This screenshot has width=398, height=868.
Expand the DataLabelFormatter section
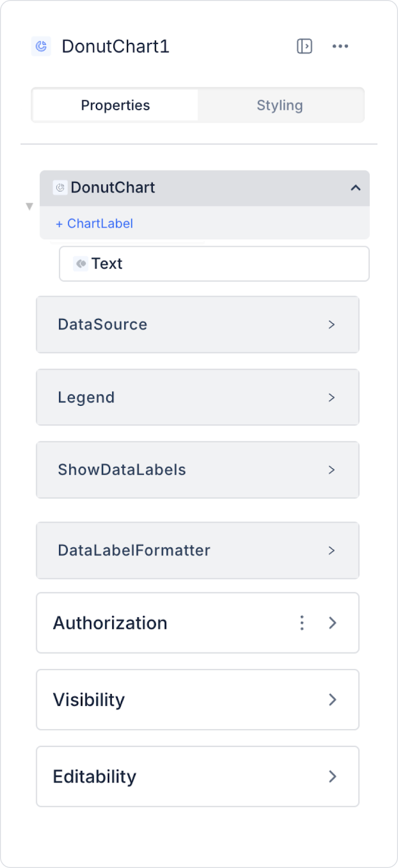[x=331, y=551]
